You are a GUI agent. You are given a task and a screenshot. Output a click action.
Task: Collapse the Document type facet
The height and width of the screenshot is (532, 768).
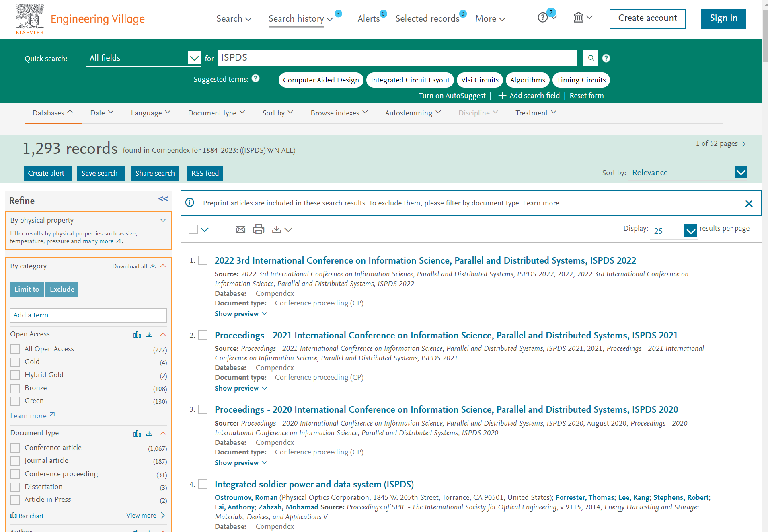coord(163,433)
